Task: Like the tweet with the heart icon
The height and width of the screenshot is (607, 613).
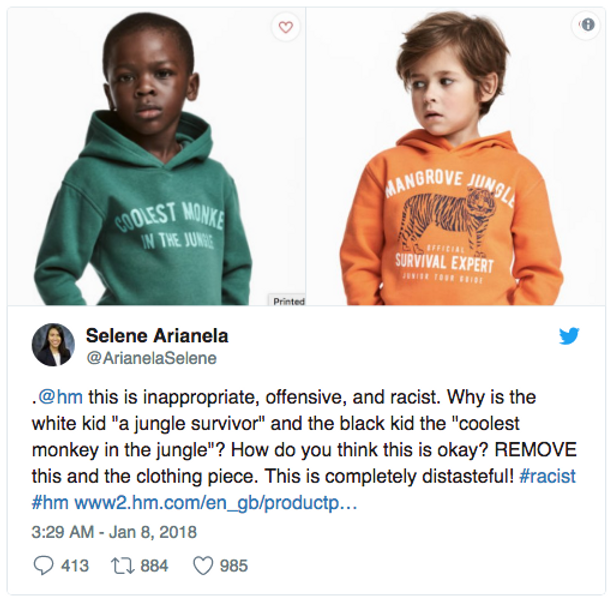Action: pyautogui.click(x=203, y=566)
